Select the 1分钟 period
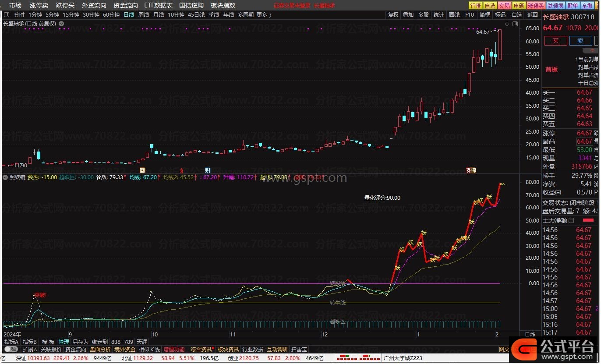Screen dimensions: 601x364 coord(35,15)
